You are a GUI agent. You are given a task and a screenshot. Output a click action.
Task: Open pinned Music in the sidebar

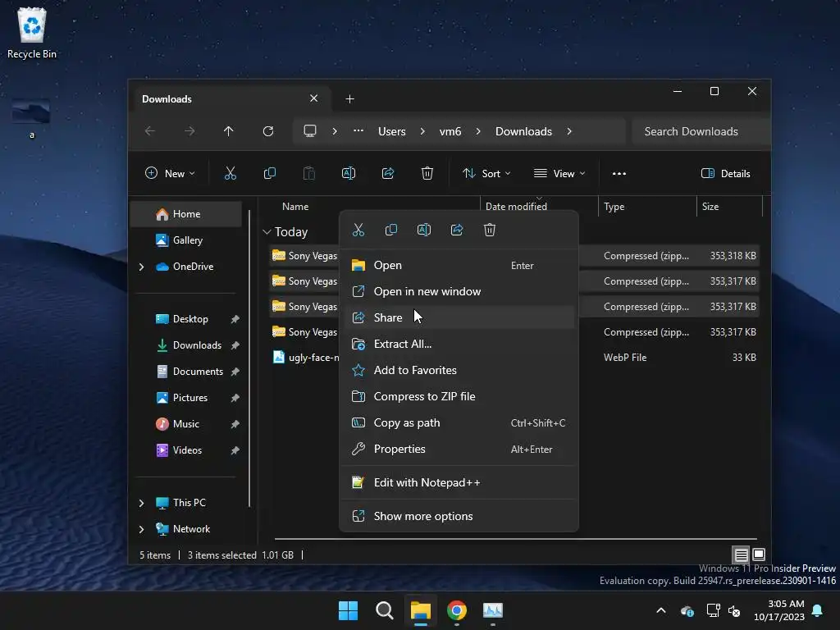186,424
